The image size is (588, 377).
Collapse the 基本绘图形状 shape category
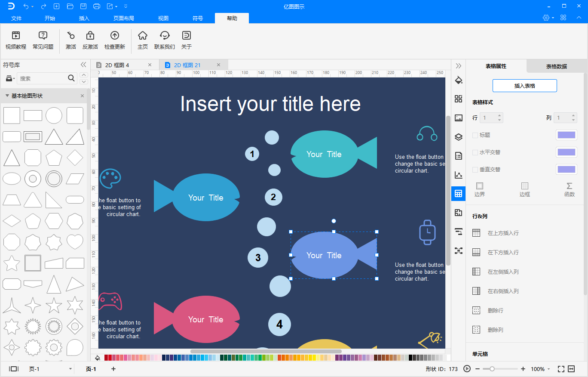[7, 96]
